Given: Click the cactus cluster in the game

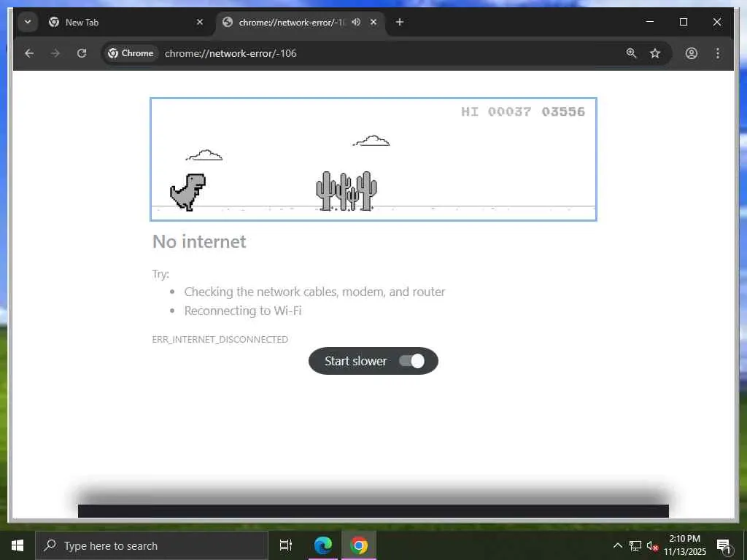Looking at the screenshot, I should 347,190.
